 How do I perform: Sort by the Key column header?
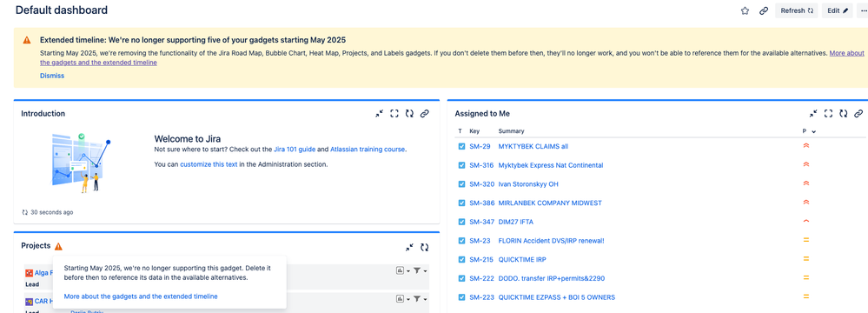[474, 131]
